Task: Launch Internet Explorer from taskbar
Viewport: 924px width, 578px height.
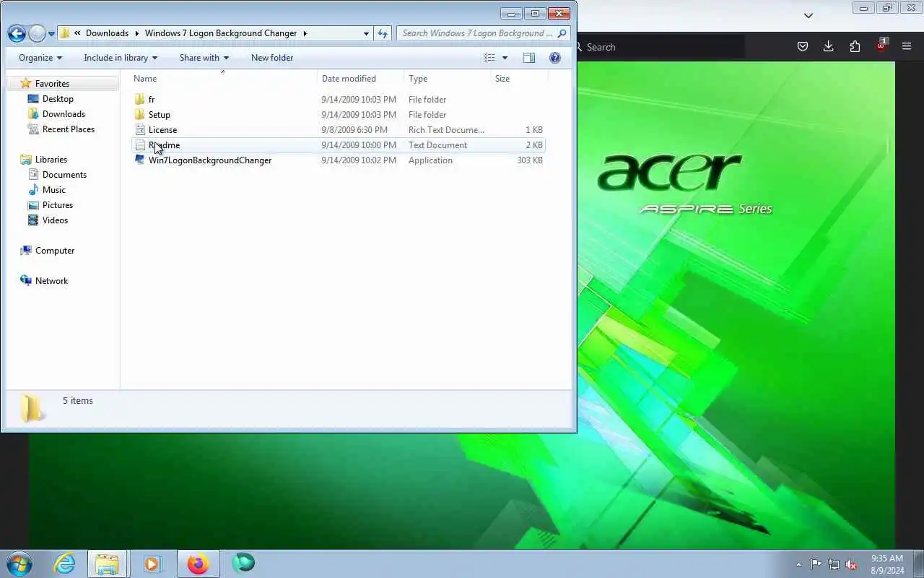Action: [64, 564]
